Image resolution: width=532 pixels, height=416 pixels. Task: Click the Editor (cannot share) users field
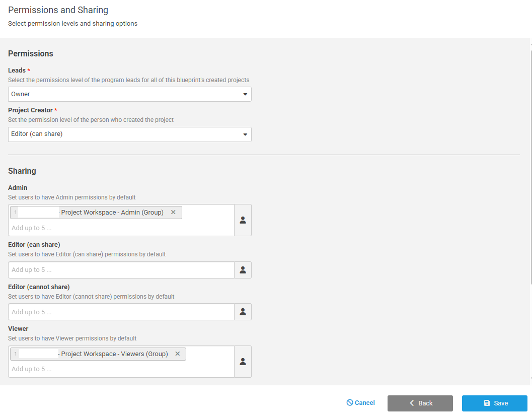(121, 312)
